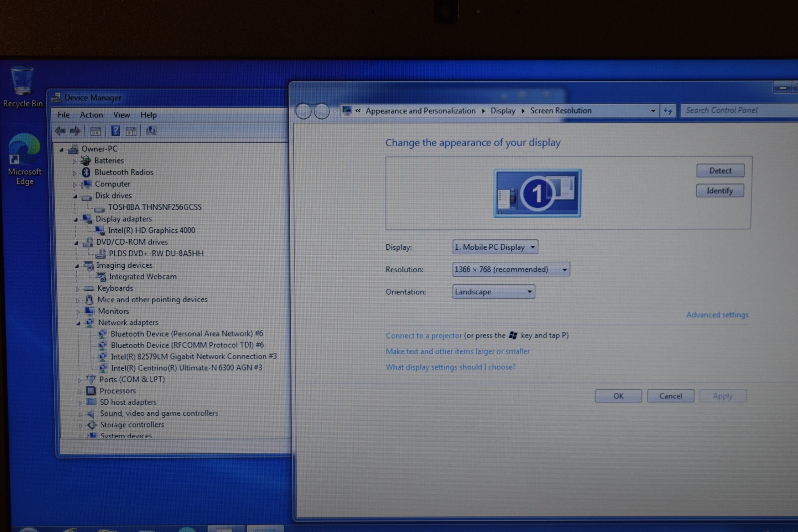Click the Storage controllers category icon
This screenshot has width=798, height=532.
point(92,425)
